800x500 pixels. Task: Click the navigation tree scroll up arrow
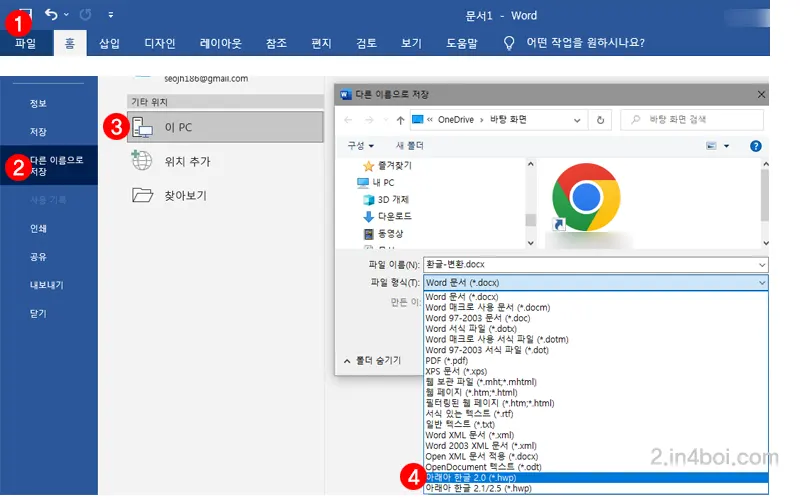tap(531, 164)
